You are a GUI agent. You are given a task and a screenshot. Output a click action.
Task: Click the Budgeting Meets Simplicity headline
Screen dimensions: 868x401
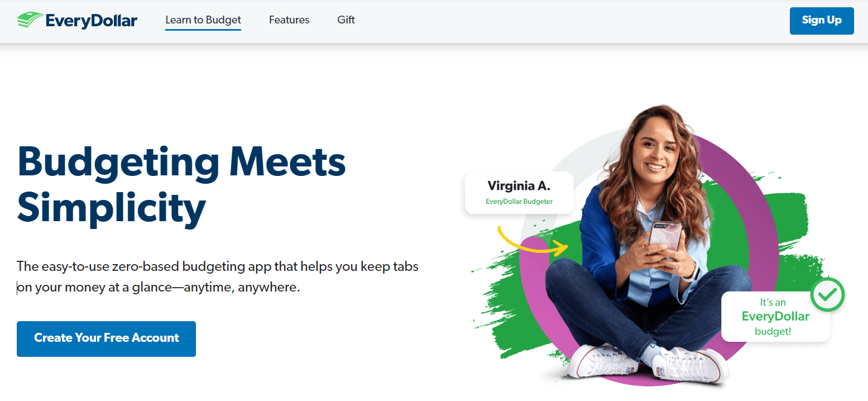point(181,184)
